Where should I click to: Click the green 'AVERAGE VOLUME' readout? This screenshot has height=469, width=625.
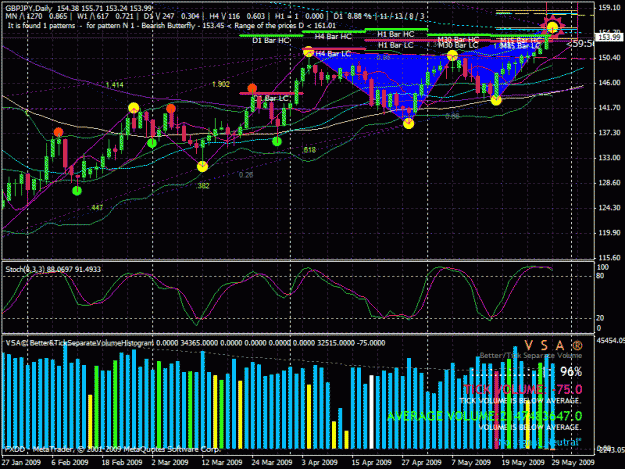[x=484, y=416]
